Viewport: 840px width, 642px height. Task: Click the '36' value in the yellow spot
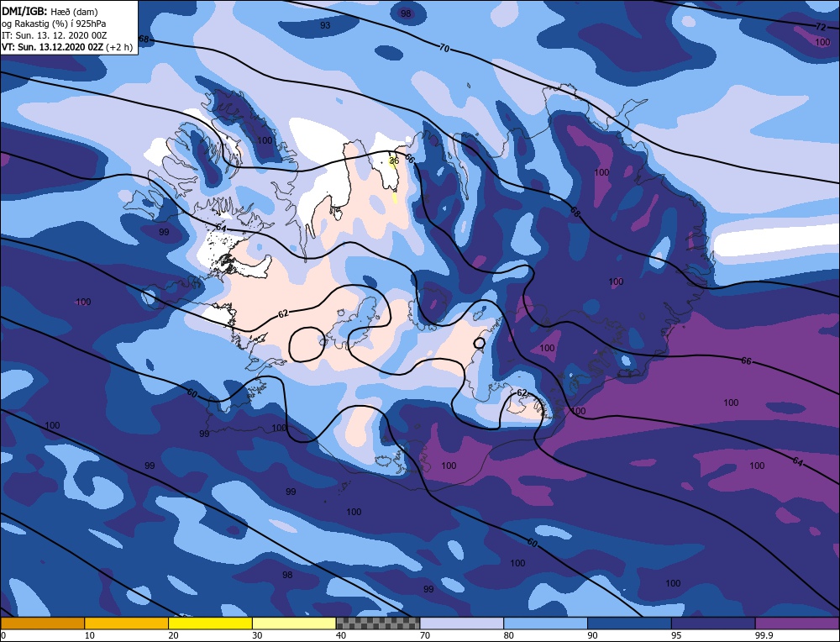pyautogui.click(x=394, y=160)
